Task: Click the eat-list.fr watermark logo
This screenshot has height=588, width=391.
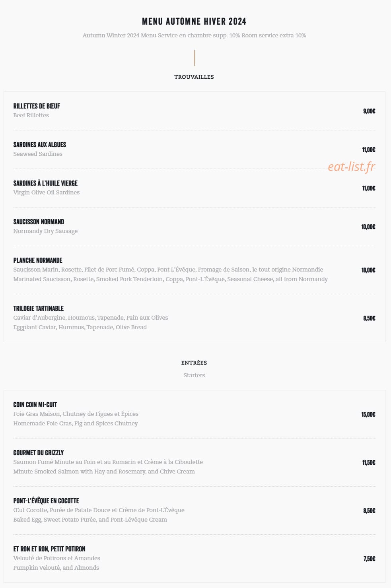Action: 352,167
